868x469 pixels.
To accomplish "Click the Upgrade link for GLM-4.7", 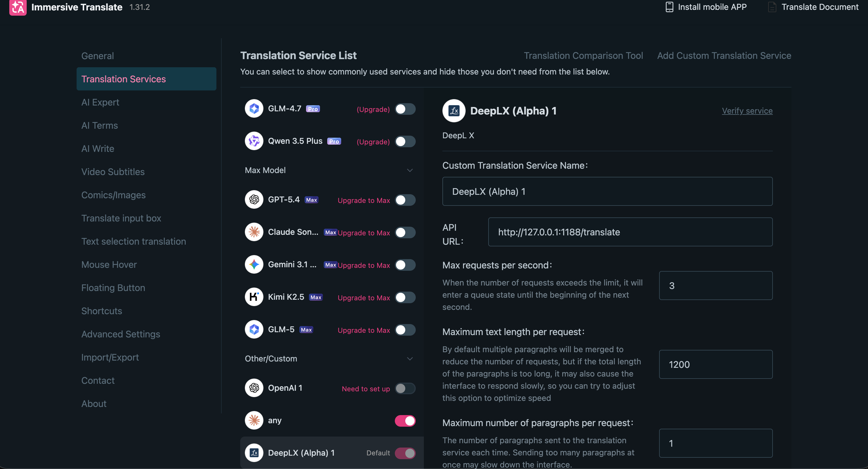I will pyautogui.click(x=373, y=109).
